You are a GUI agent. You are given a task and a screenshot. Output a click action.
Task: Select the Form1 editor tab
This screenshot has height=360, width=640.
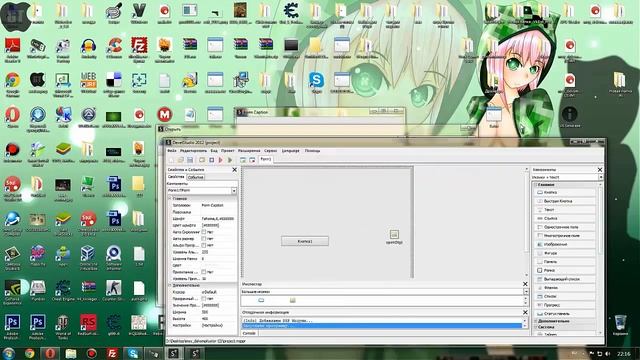pyautogui.click(x=266, y=159)
